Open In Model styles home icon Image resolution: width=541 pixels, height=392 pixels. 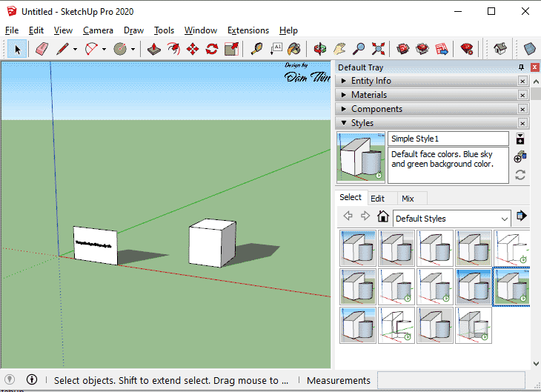pos(383,216)
